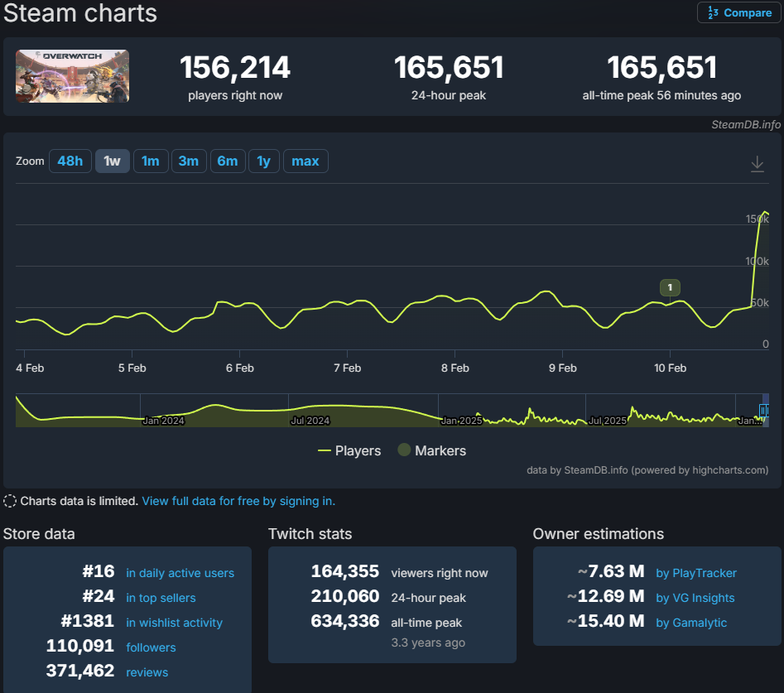The image size is (784, 693).
Task: Click the navigator range handle
Action: tap(763, 411)
